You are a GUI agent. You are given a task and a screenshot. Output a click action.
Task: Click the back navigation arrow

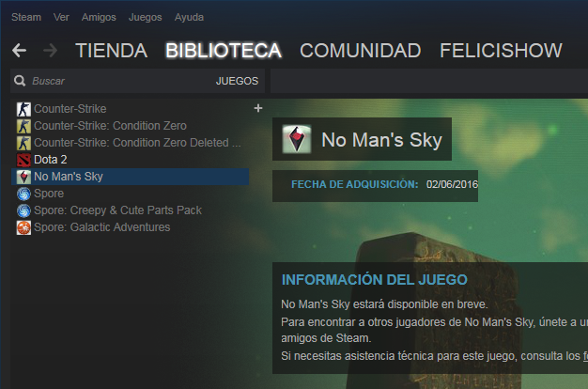[x=19, y=50]
